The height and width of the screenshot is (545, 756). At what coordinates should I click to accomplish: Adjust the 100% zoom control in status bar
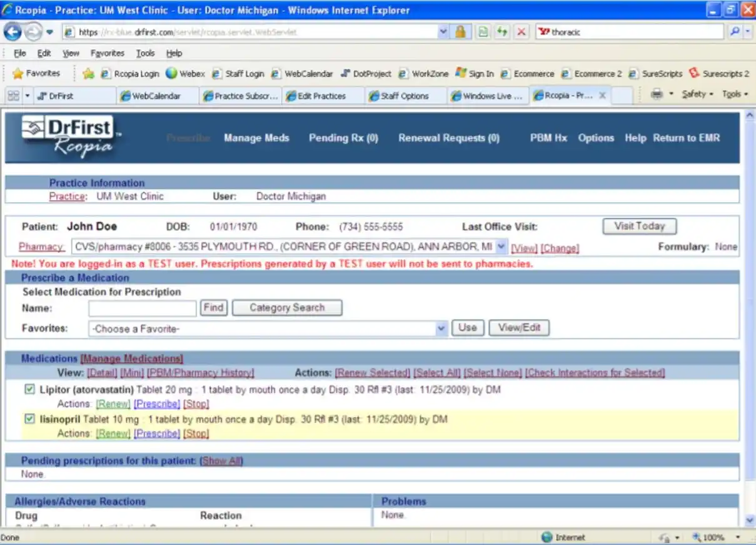tap(713, 537)
